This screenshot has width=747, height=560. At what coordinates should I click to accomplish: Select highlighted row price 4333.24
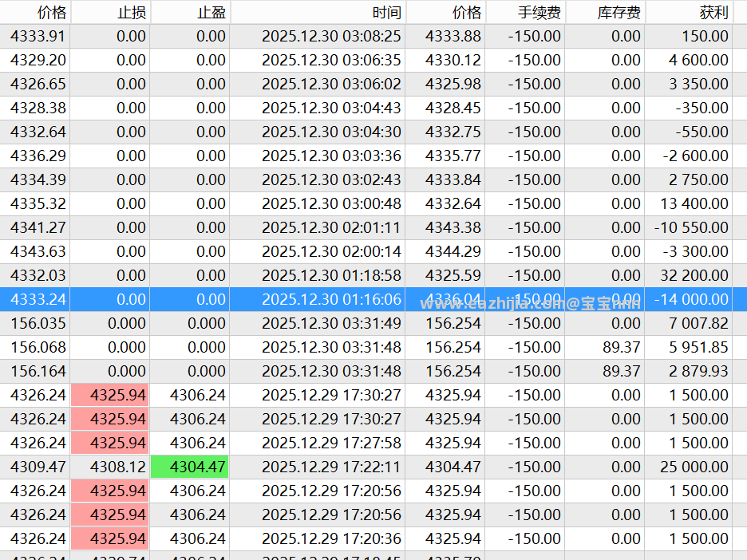38,299
